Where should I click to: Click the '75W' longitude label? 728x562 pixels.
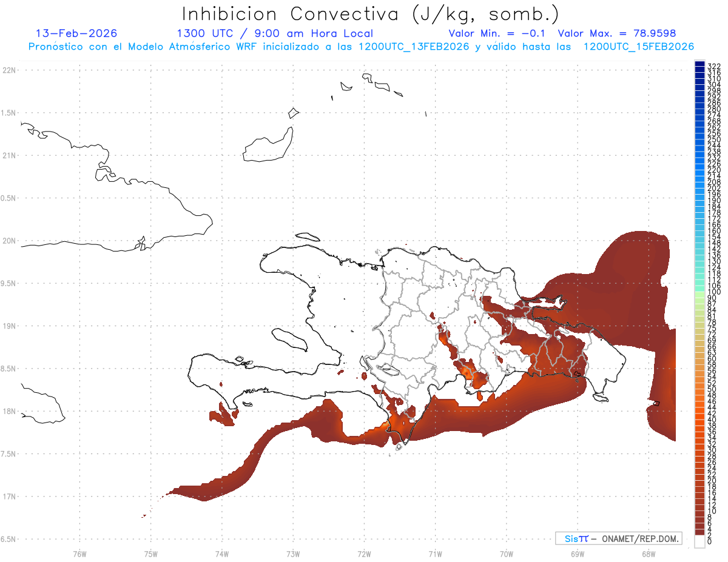tap(150, 554)
